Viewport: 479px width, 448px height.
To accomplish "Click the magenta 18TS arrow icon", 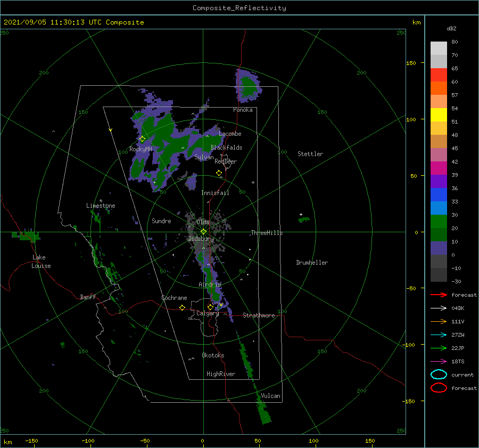I will point(439,362).
